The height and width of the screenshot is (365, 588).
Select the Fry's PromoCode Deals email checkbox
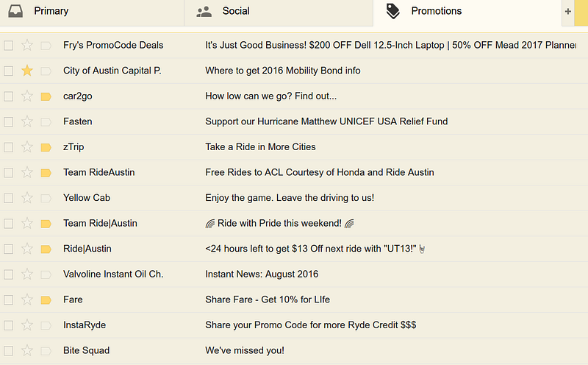click(8, 46)
